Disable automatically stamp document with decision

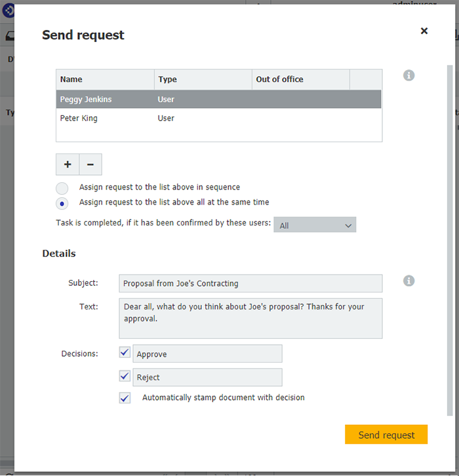125,398
